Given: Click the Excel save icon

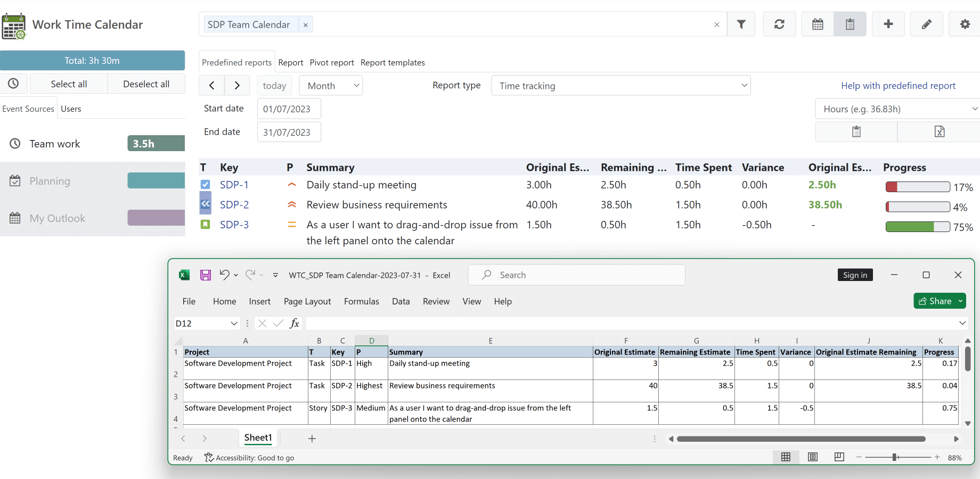Looking at the screenshot, I should tap(205, 275).
